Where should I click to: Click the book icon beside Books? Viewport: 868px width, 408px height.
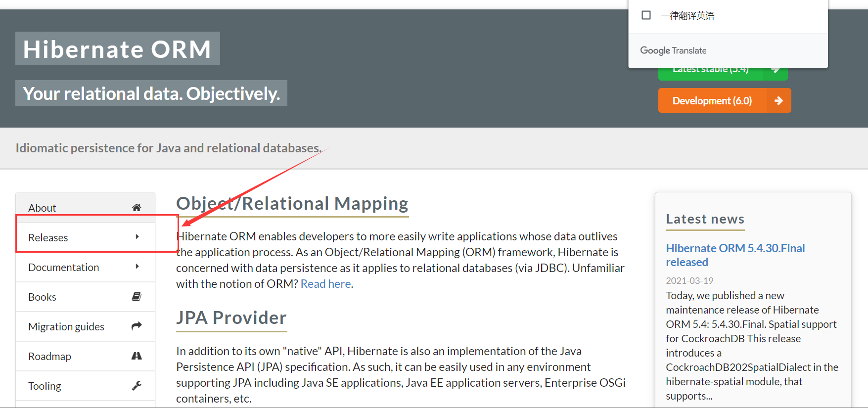(137, 296)
